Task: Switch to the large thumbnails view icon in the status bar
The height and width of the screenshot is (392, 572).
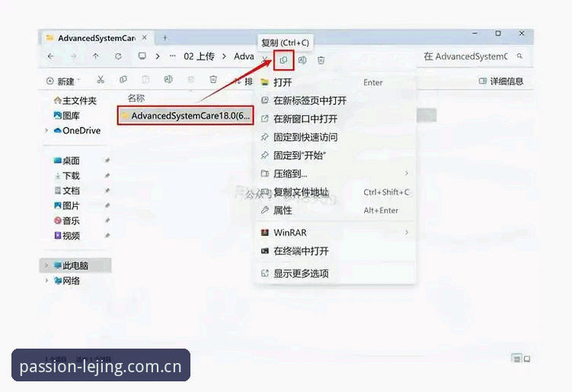Action: [527, 359]
